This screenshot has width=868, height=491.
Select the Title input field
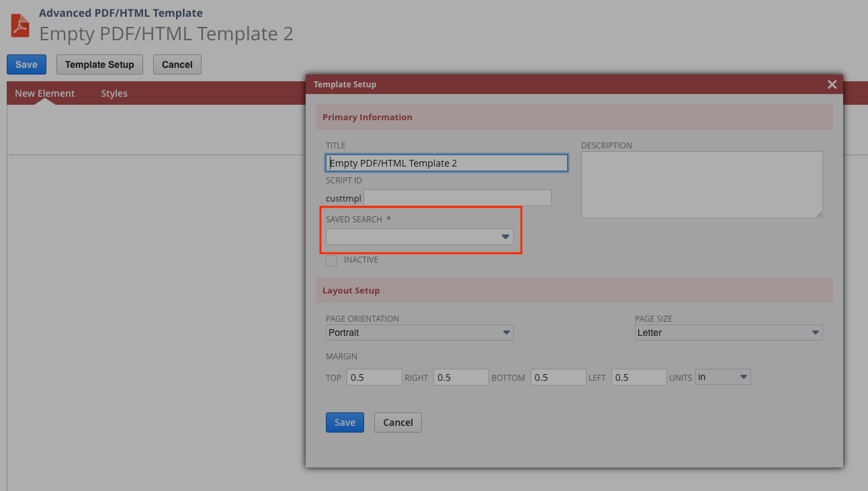(446, 163)
